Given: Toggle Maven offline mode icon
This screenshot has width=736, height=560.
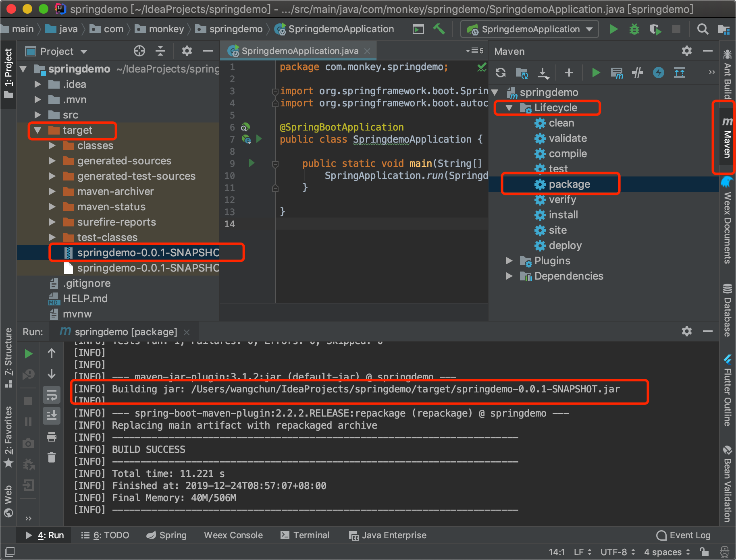Looking at the screenshot, I should tap(638, 73).
